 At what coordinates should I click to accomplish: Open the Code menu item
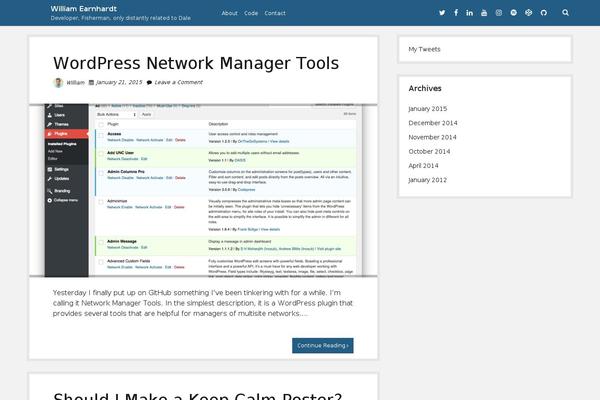(251, 13)
